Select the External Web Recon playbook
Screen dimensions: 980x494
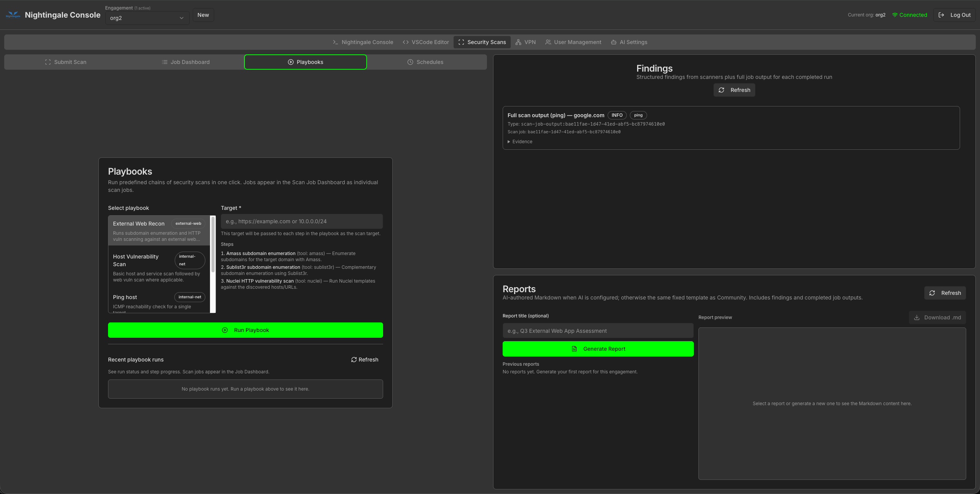(x=159, y=231)
